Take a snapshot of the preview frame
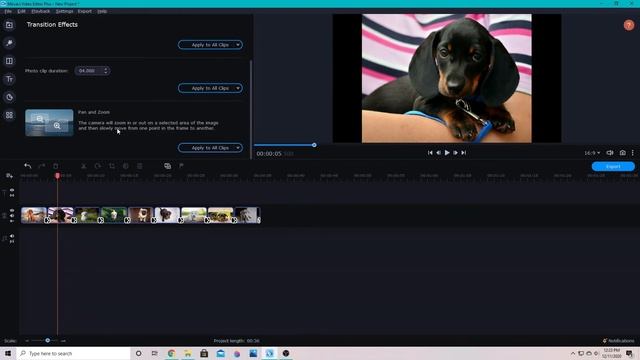 pos(622,153)
